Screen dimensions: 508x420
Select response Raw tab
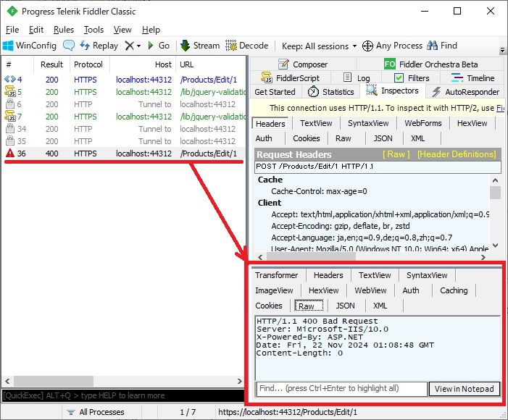pos(309,306)
